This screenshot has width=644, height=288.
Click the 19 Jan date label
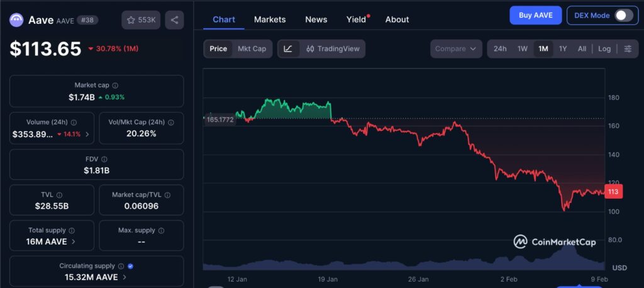click(328, 279)
